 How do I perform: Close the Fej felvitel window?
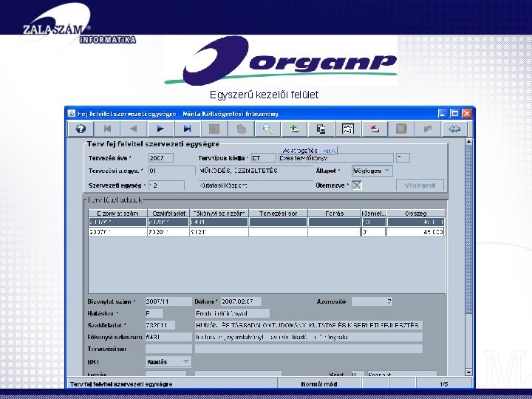[x=467, y=113]
